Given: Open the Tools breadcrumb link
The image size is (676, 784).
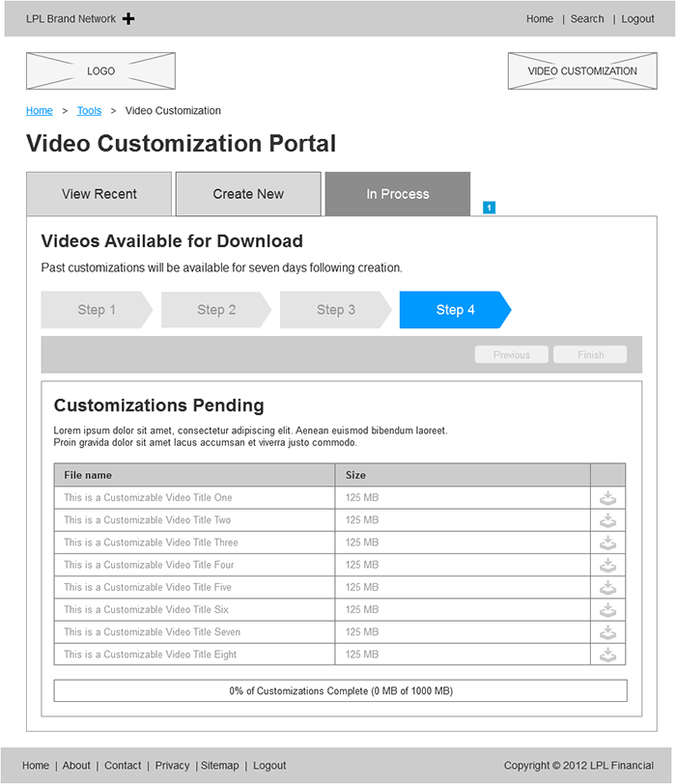Looking at the screenshot, I should pos(89,110).
